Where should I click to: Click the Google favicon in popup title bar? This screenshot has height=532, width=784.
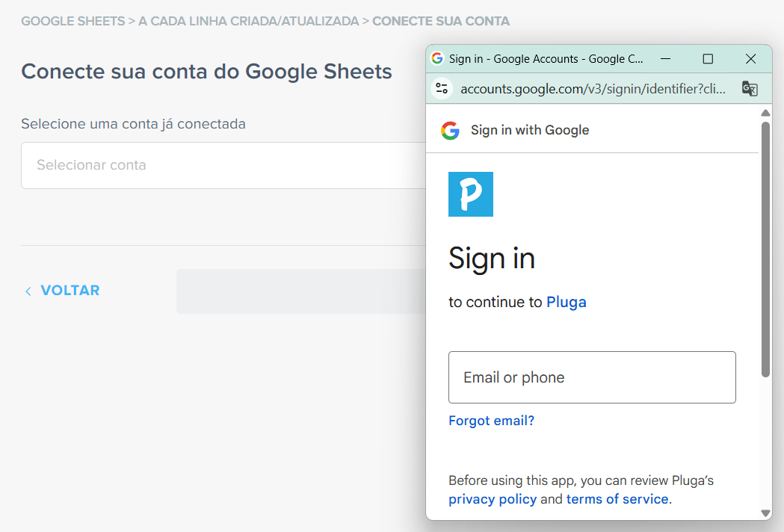[437, 58]
